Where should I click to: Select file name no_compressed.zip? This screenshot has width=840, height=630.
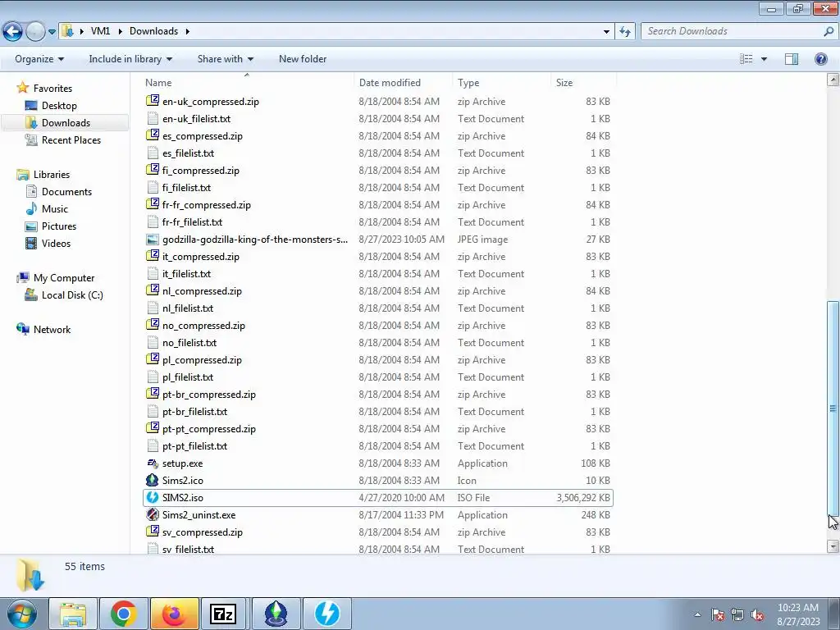(203, 326)
